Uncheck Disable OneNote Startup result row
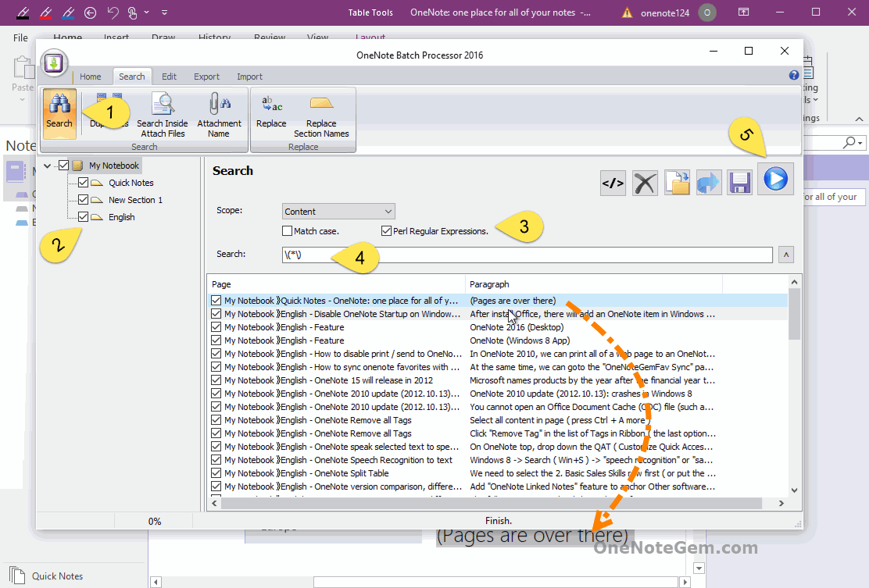 pos(216,314)
